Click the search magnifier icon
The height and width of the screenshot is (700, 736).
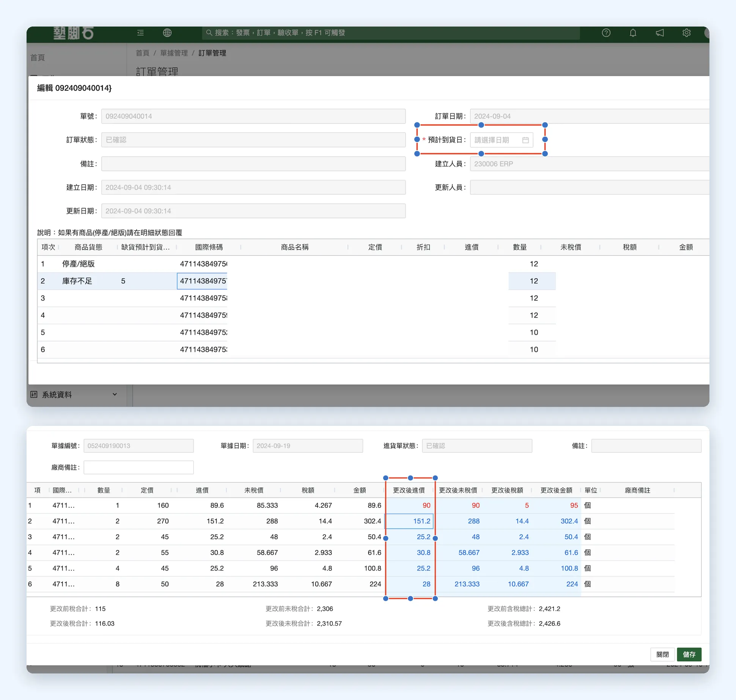[x=209, y=33]
